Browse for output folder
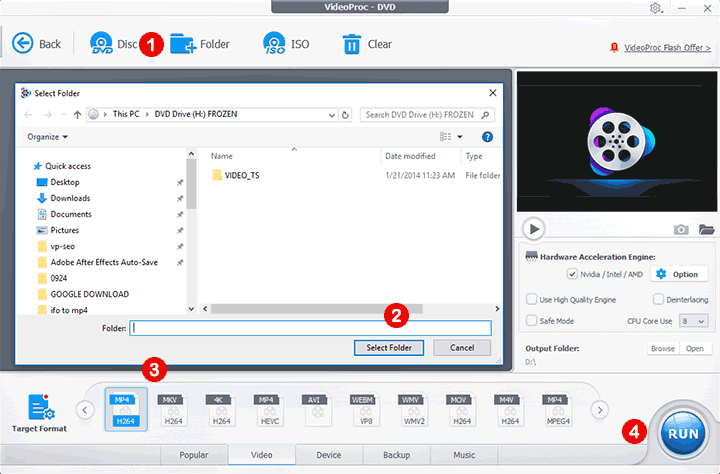 click(663, 349)
